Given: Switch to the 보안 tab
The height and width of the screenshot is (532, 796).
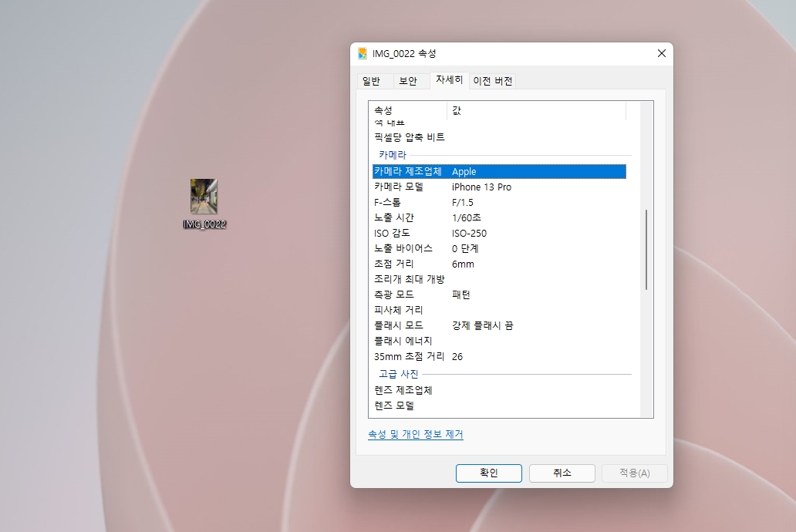Looking at the screenshot, I should click(410, 80).
